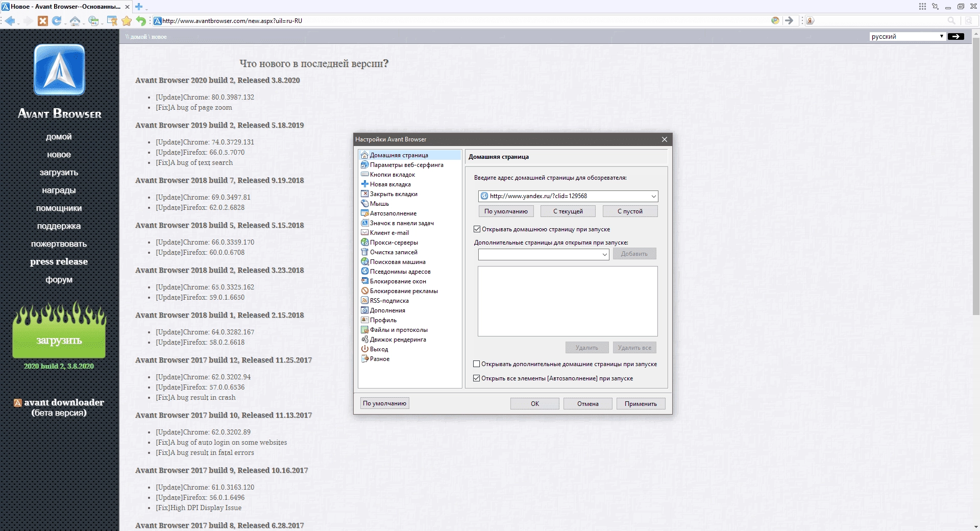Image resolution: width=980 pixels, height=531 pixels.
Task: Click По умолчанию button under homepage address
Action: coord(506,211)
